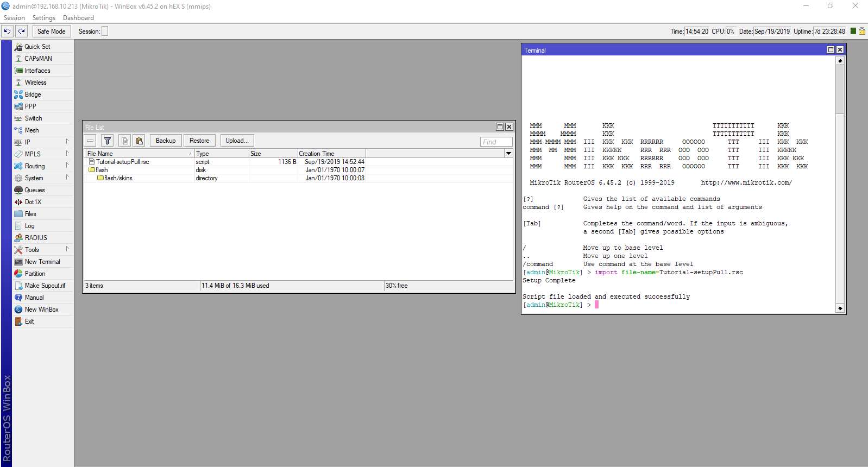The height and width of the screenshot is (467, 868).
Task: Open the Switch menu
Action: point(42,118)
